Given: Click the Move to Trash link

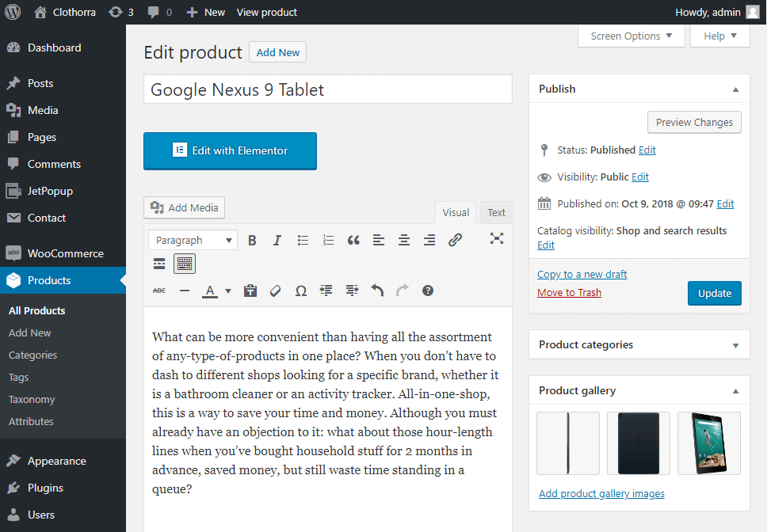Looking at the screenshot, I should (x=569, y=292).
